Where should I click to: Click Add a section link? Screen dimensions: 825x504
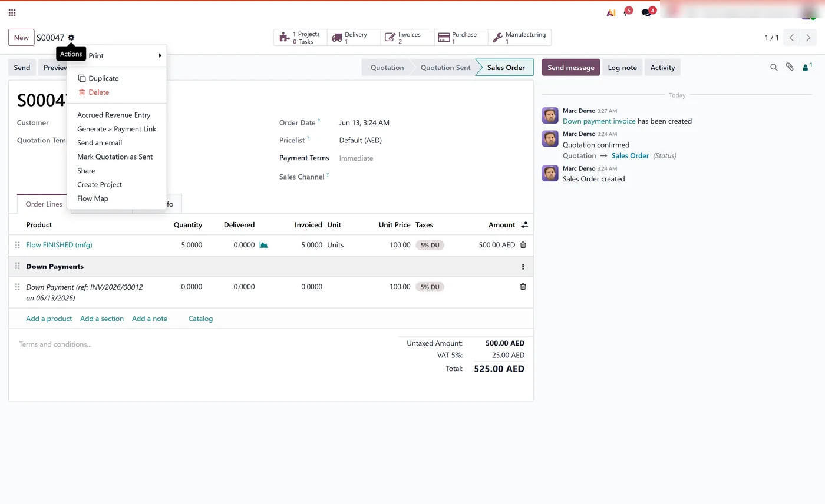pyautogui.click(x=102, y=319)
